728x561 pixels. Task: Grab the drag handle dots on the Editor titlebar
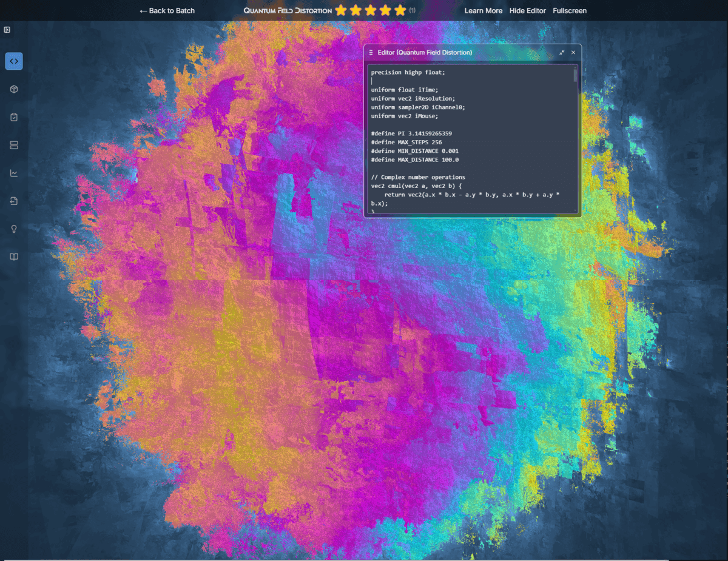click(369, 53)
